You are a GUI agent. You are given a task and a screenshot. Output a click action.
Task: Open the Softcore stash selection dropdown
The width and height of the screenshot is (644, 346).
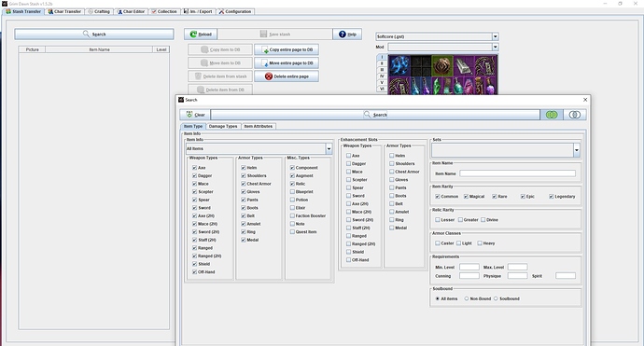coord(496,36)
